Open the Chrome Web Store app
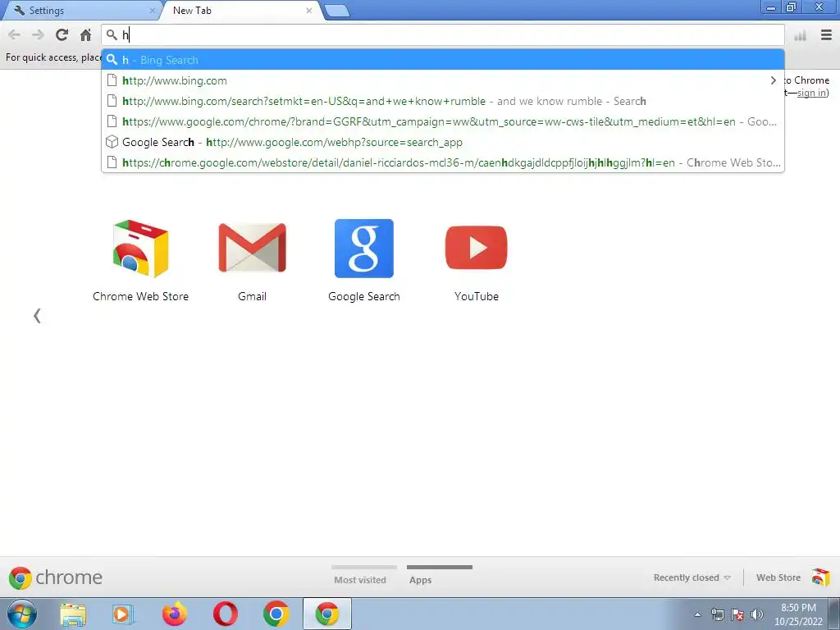 click(140, 260)
